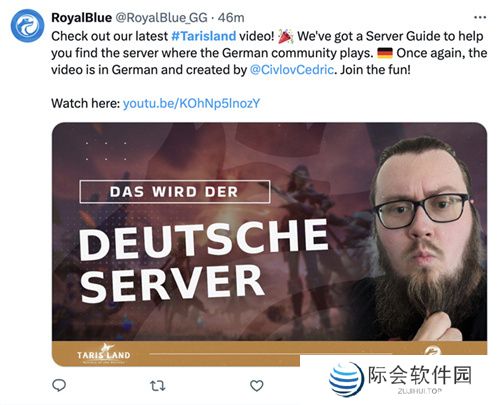
Task: Click the 际会软件园 watermark text
Action: [420, 375]
